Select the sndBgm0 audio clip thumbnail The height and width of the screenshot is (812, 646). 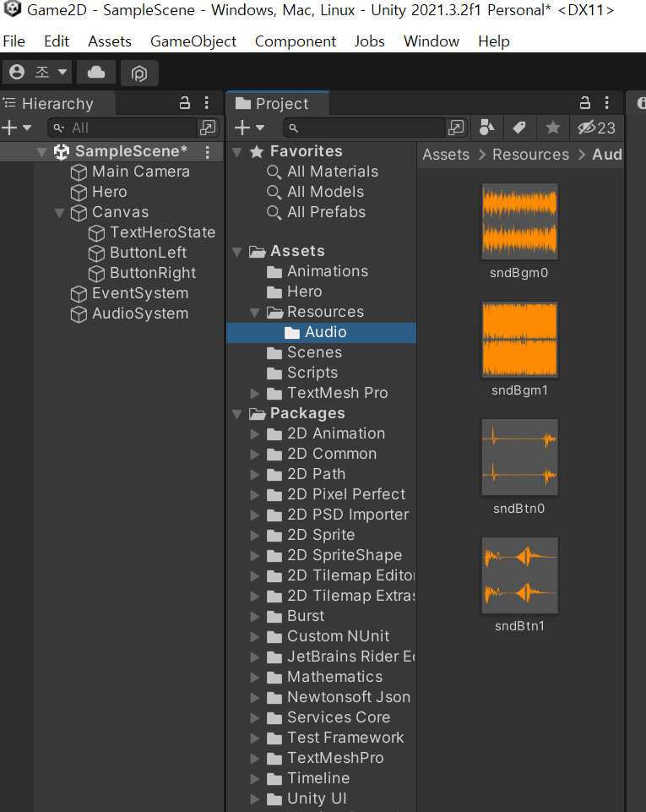pos(519,221)
